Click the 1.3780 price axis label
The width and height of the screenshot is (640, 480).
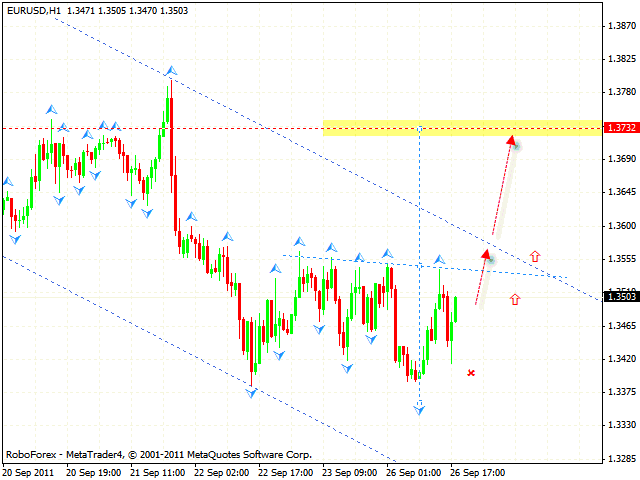[622, 92]
